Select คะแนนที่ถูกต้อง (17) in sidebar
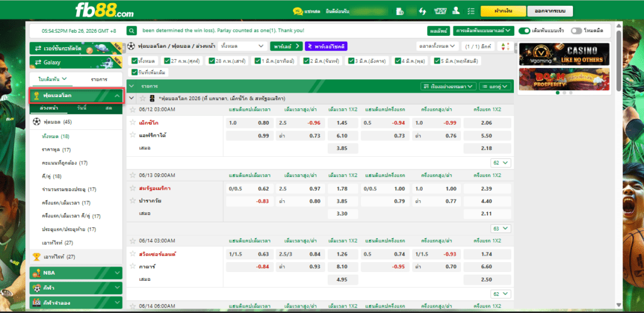This screenshot has height=313, width=644. tap(65, 163)
